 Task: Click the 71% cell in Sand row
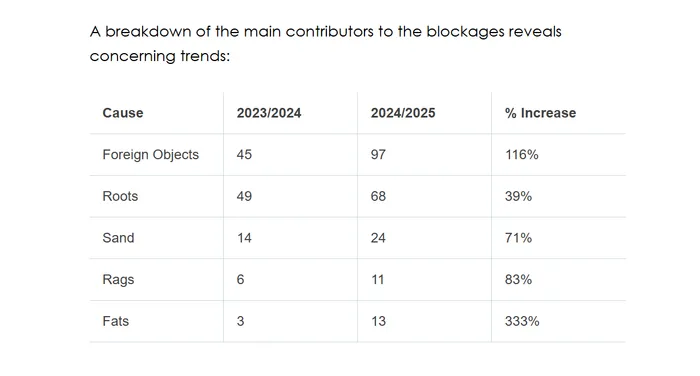coord(518,238)
